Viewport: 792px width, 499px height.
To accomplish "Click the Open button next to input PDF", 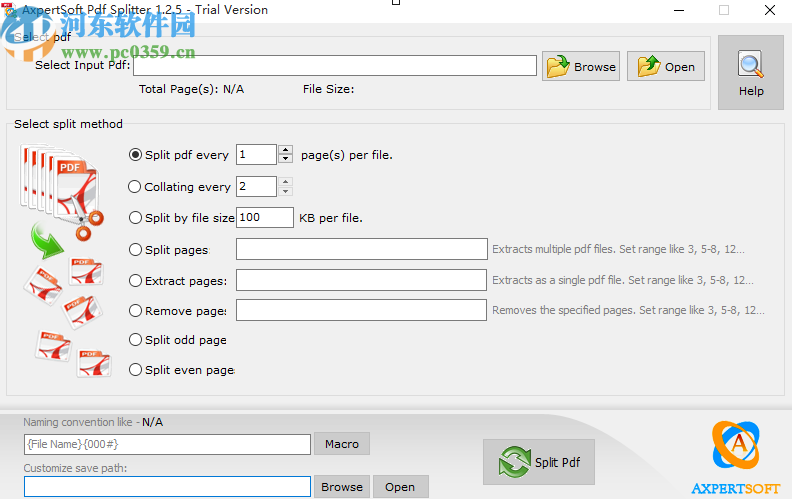I will coord(666,66).
